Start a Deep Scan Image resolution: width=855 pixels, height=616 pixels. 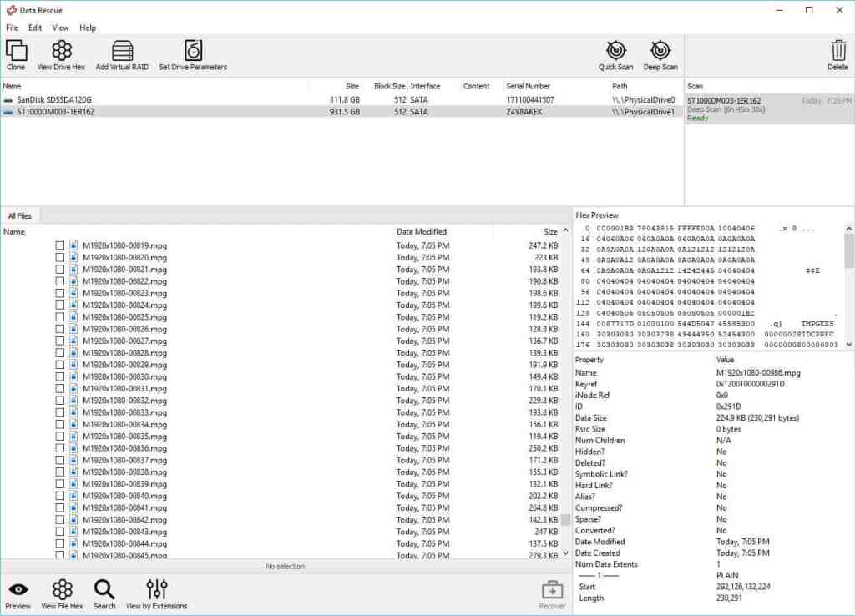(660, 55)
